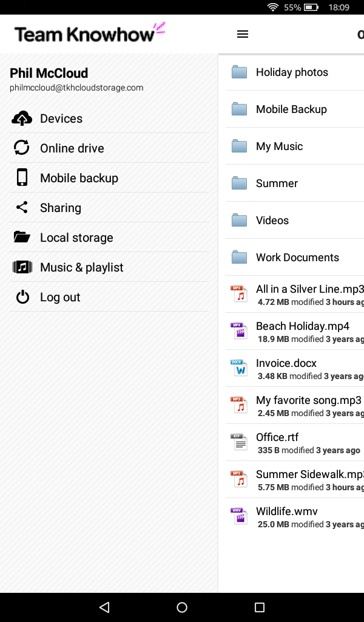Tap the Log out power icon
This screenshot has height=622, width=364.
[22, 296]
